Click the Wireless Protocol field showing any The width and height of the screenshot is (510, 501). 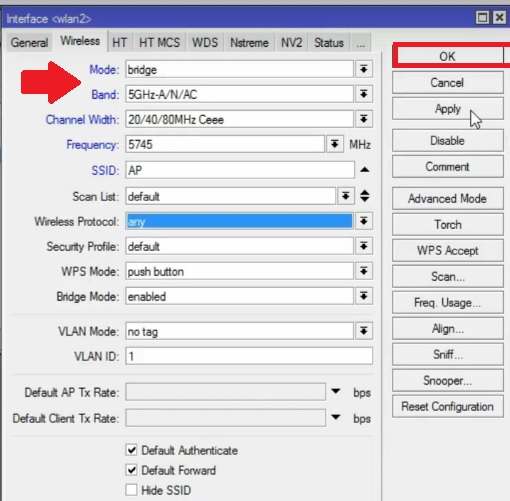pyautogui.click(x=239, y=221)
